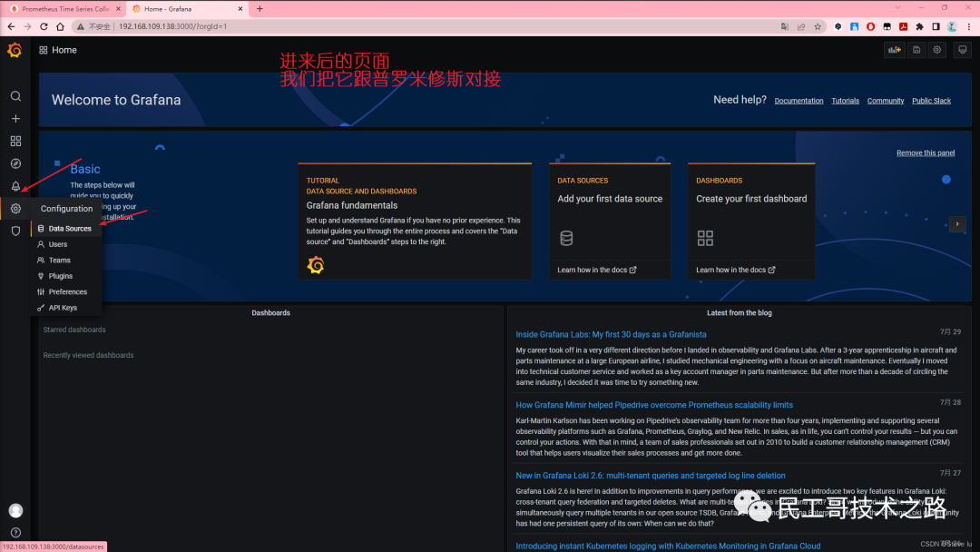
Task: Open the Grafana fundamentals tutorial card
Action: [x=415, y=222]
